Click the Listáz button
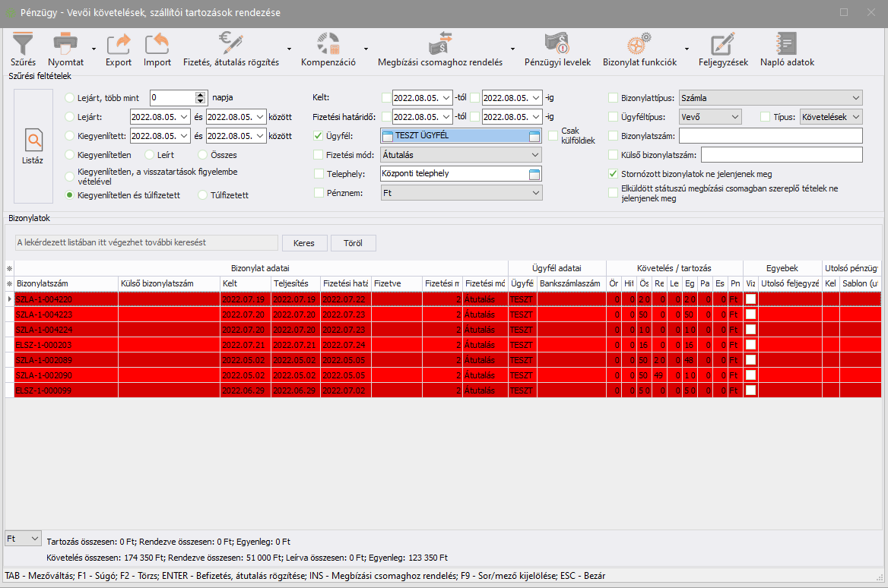 coord(33,146)
